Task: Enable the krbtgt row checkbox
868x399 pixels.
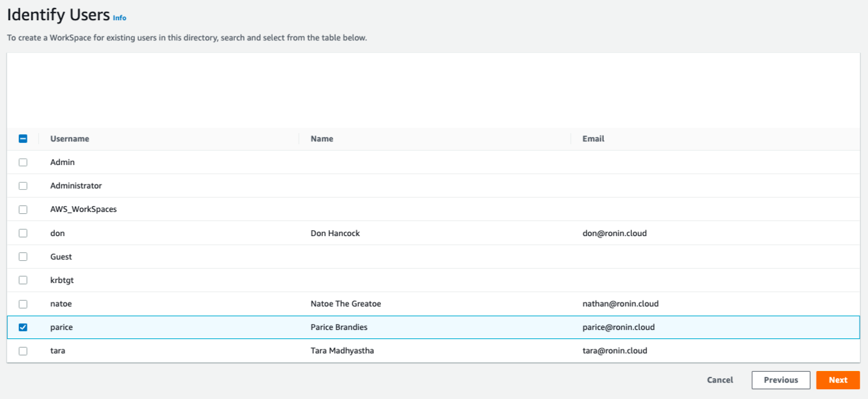Action: point(23,280)
